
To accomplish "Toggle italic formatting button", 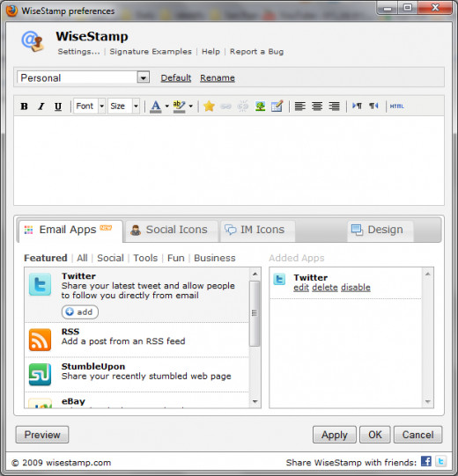I will pyautogui.click(x=41, y=106).
